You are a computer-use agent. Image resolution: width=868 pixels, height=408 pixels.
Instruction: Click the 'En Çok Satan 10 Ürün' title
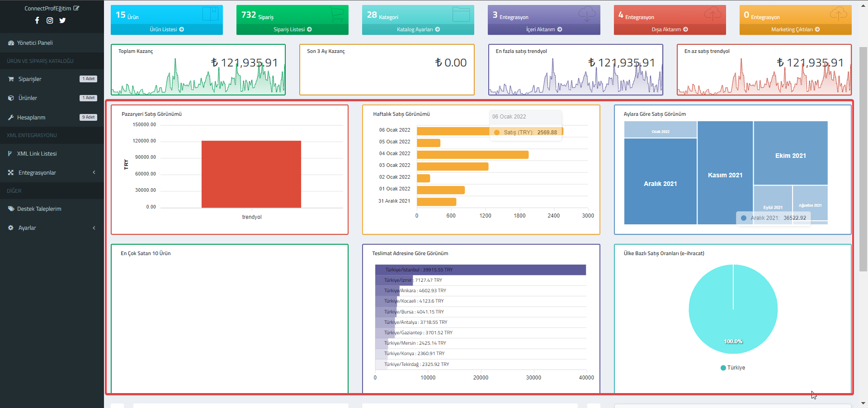tap(146, 253)
